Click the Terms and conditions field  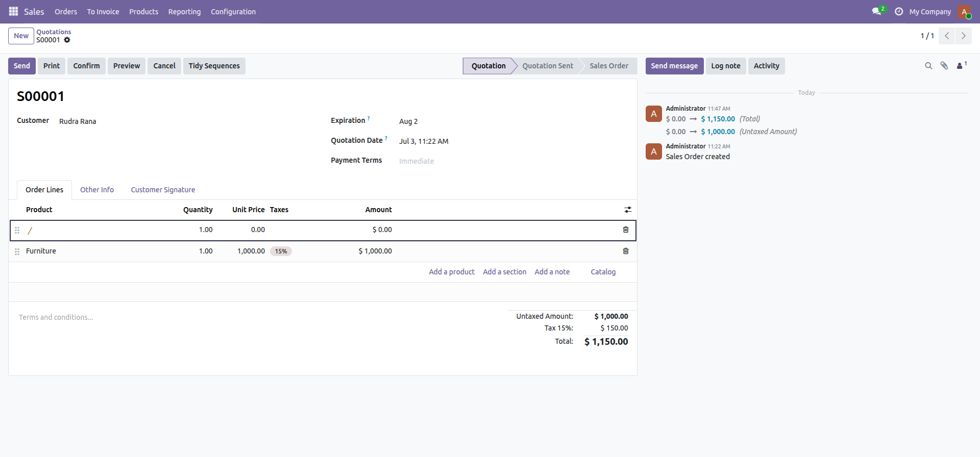[258, 317]
